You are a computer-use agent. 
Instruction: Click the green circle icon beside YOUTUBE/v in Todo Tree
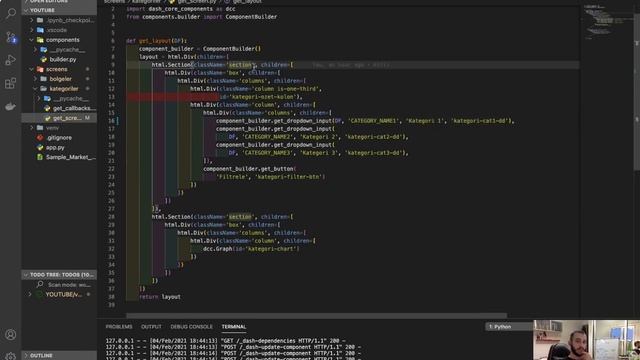[x=40, y=294]
